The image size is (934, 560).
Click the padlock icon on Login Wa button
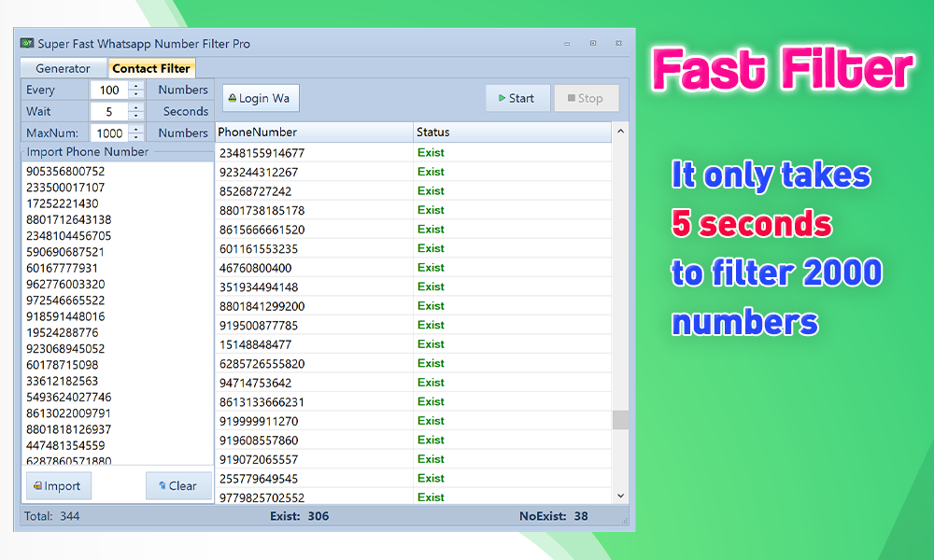click(x=233, y=97)
